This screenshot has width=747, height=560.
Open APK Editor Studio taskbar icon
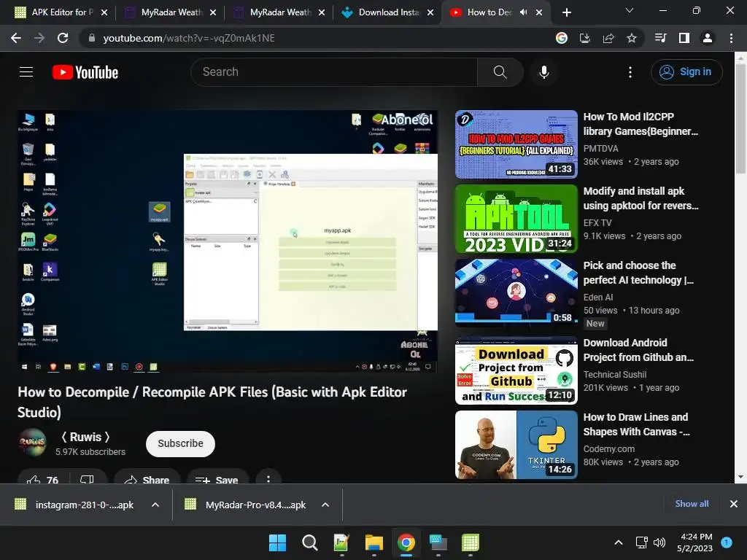point(471,542)
